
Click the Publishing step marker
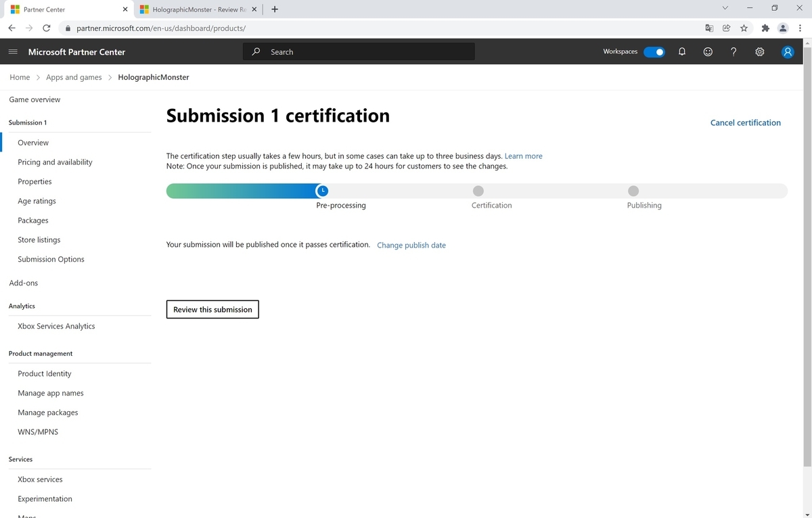click(633, 191)
